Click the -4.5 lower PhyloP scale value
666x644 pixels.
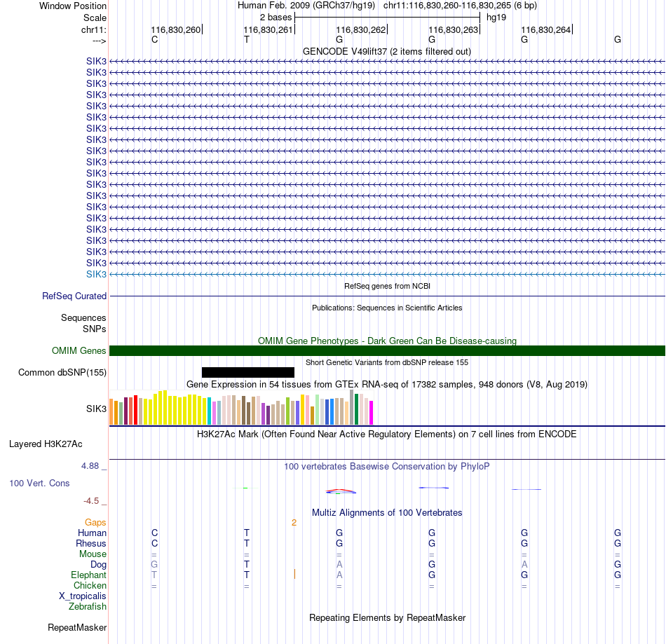[x=91, y=501]
